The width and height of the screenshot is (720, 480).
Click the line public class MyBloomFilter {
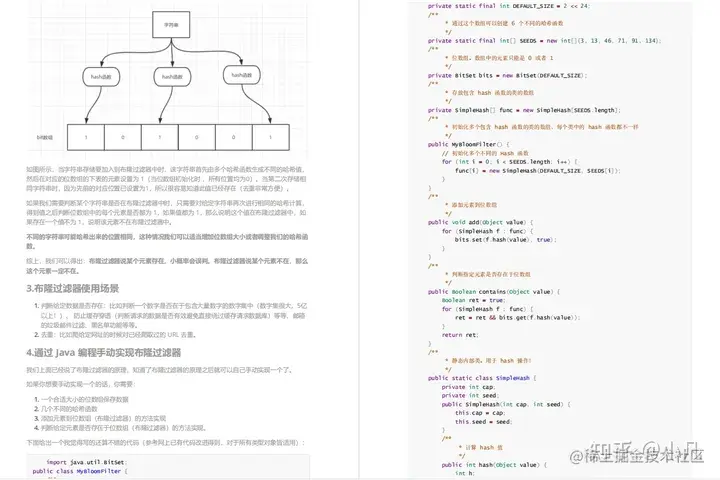(80, 471)
